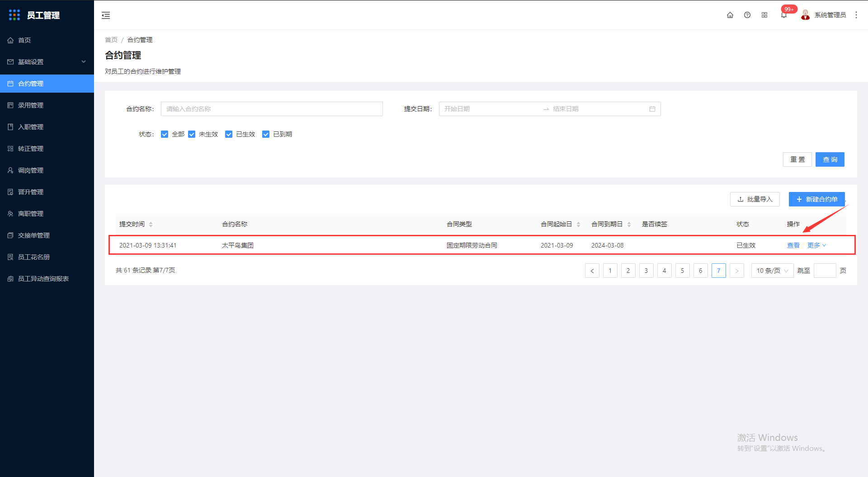Click the 已生效 status cell
The height and width of the screenshot is (477, 868).
[746, 245]
